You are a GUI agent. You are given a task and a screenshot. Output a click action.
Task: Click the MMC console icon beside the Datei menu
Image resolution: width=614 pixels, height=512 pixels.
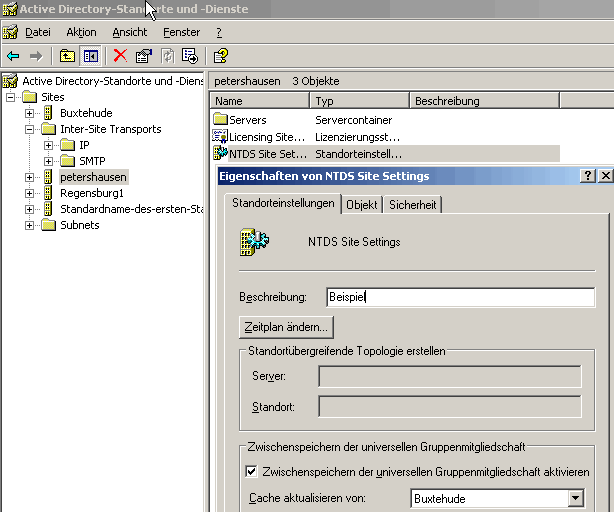tap(10, 32)
